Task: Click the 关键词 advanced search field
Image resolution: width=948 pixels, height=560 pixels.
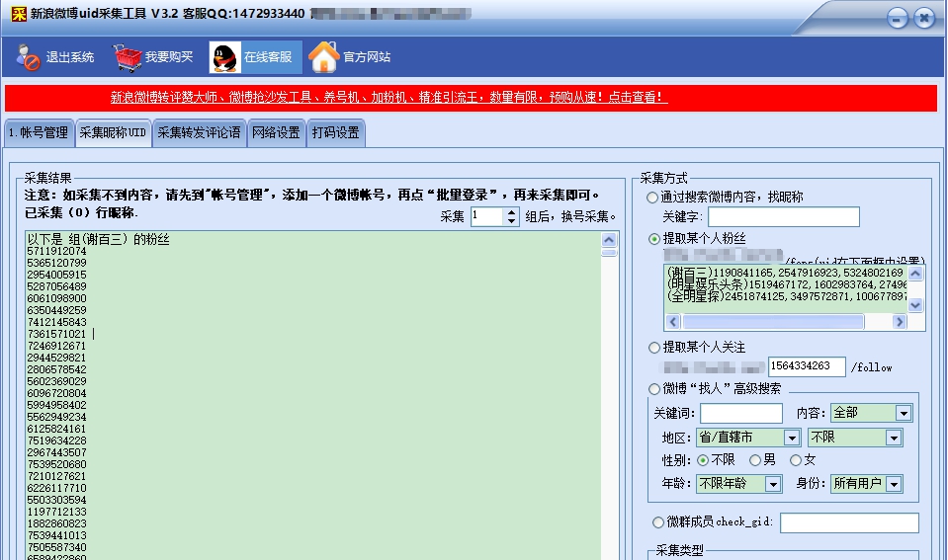Action: tap(741, 413)
